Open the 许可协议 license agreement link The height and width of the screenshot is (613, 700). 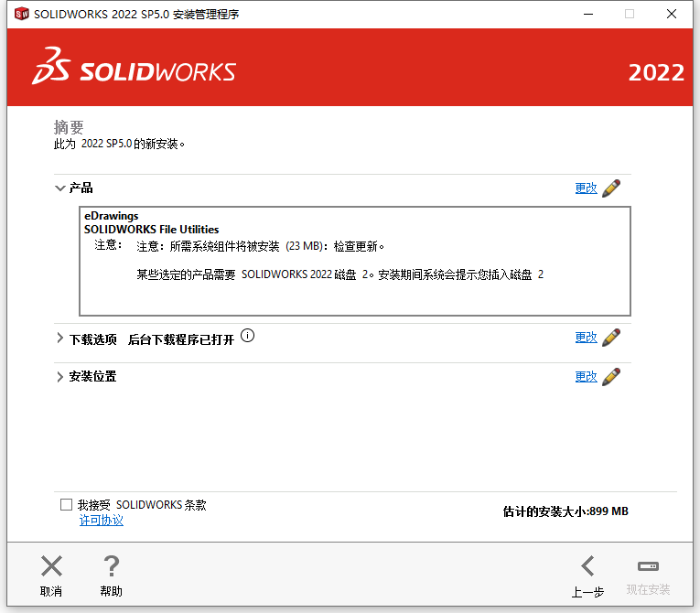tap(102, 520)
